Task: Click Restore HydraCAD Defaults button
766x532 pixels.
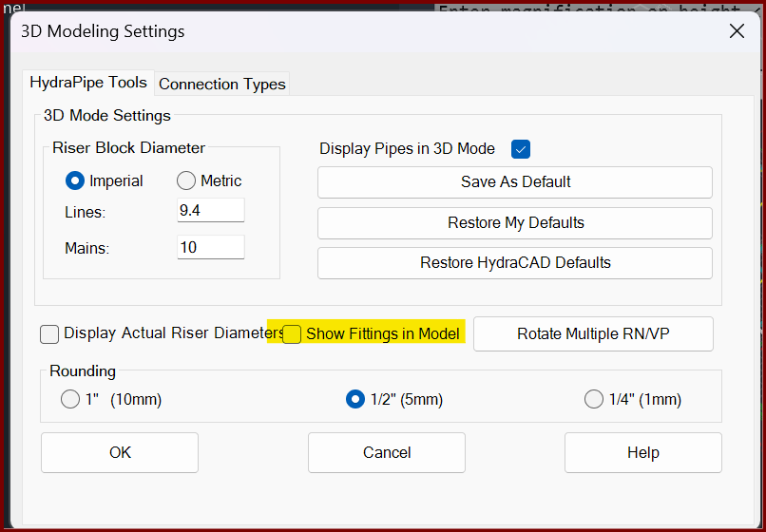Action: pyautogui.click(x=515, y=263)
